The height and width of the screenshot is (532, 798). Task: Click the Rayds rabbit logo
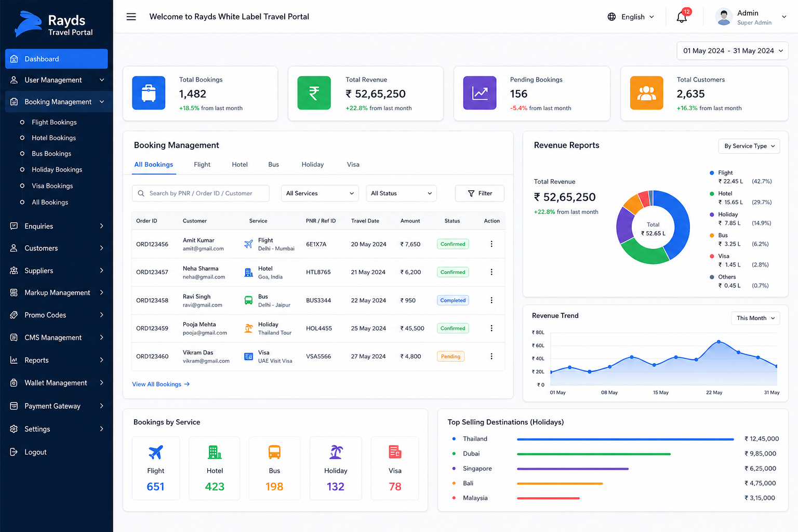(x=28, y=24)
